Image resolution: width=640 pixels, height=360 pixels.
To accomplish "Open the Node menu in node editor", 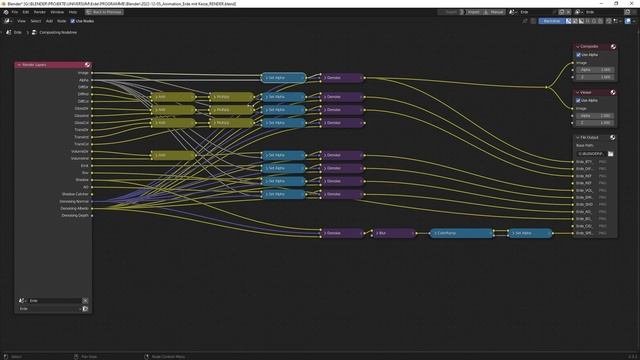I will pos(61,21).
